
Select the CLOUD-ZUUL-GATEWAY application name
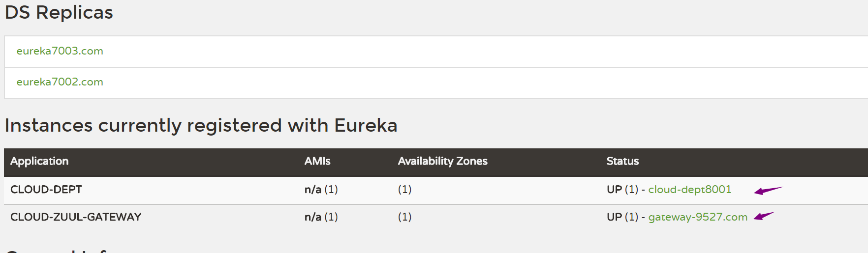(76, 217)
